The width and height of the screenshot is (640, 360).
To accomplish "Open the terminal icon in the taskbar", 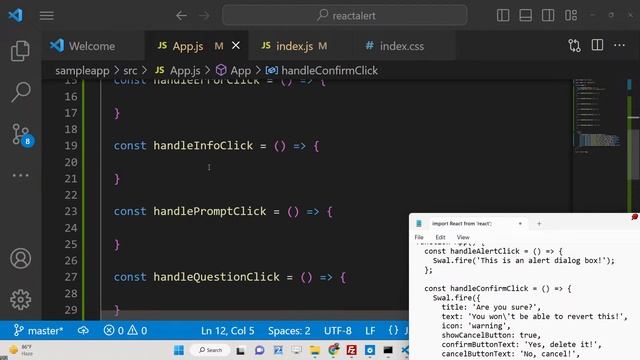I will [388, 350].
